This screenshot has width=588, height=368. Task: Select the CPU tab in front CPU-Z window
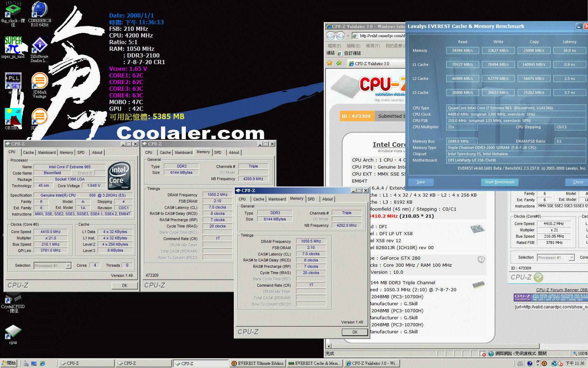coord(242,199)
